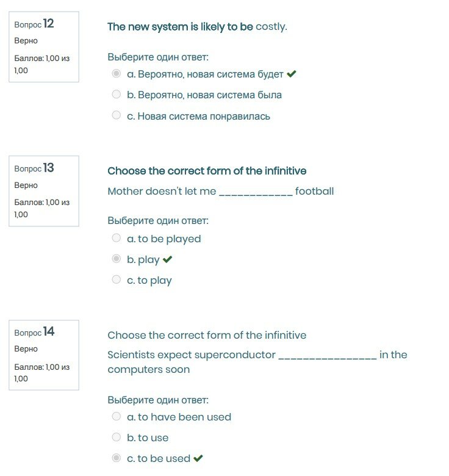Click the 'Вопрос 14' info box
The height and width of the screenshot is (476, 449).
(44, 355)
